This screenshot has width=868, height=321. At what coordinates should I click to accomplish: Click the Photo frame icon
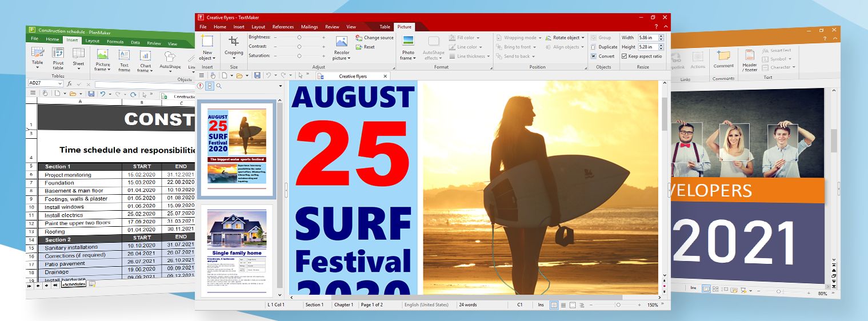tap(408, 41)
